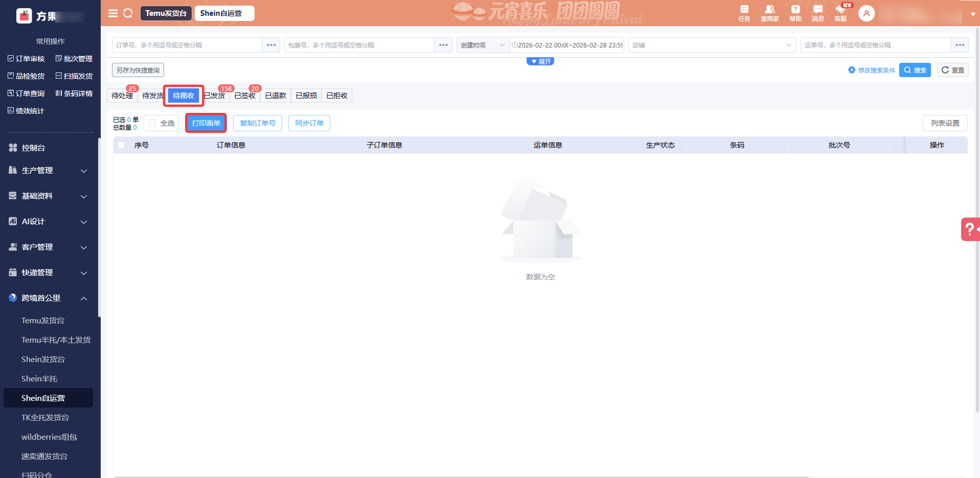
Task: Click the refresh icon next to menu toggle
Action: (127, 13)
